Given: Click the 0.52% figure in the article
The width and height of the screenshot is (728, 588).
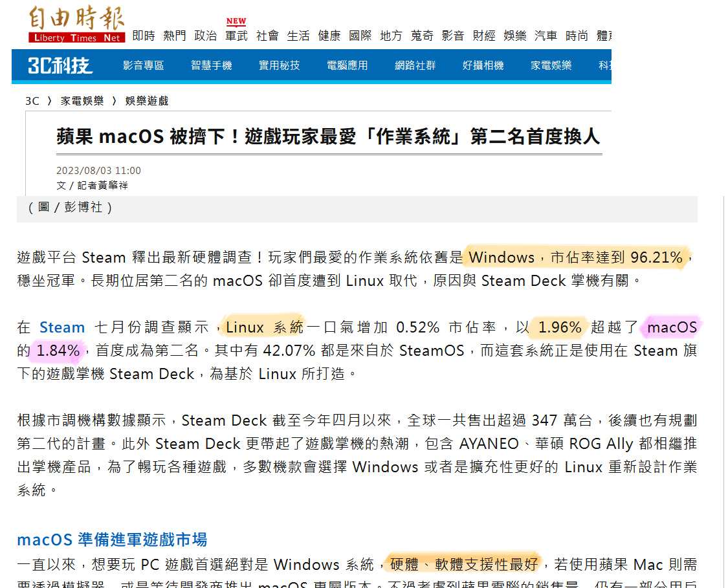Looking at the screenshot, I should click(x=417, y=327).
